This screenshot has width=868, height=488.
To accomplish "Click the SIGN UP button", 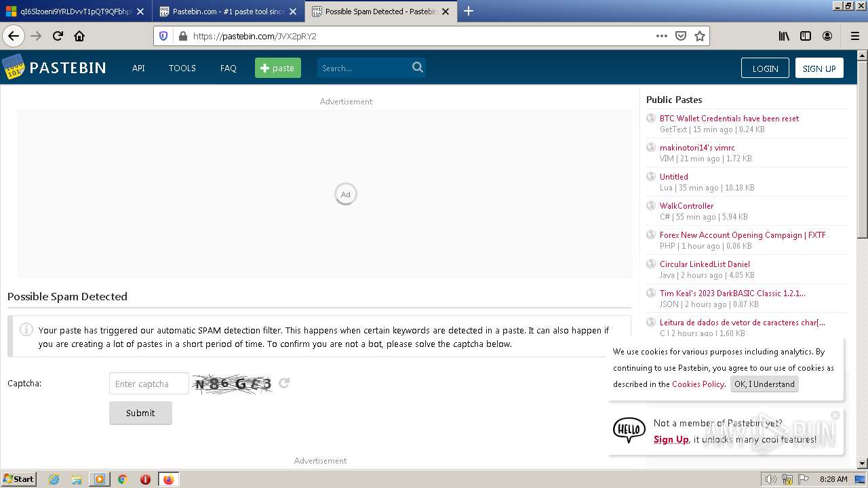I will tap(819, 68).
